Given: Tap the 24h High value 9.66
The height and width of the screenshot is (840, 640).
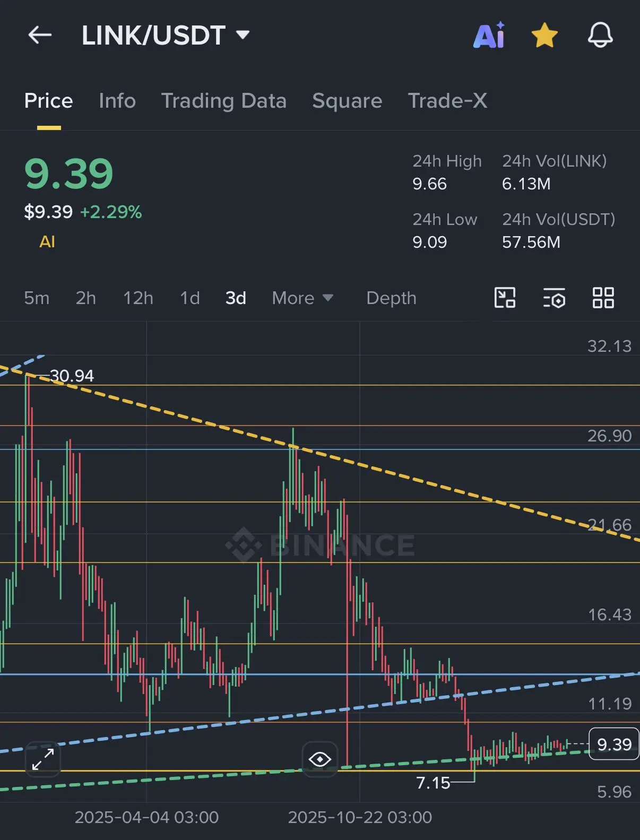Looking at the screenshot, I should 430,184.
